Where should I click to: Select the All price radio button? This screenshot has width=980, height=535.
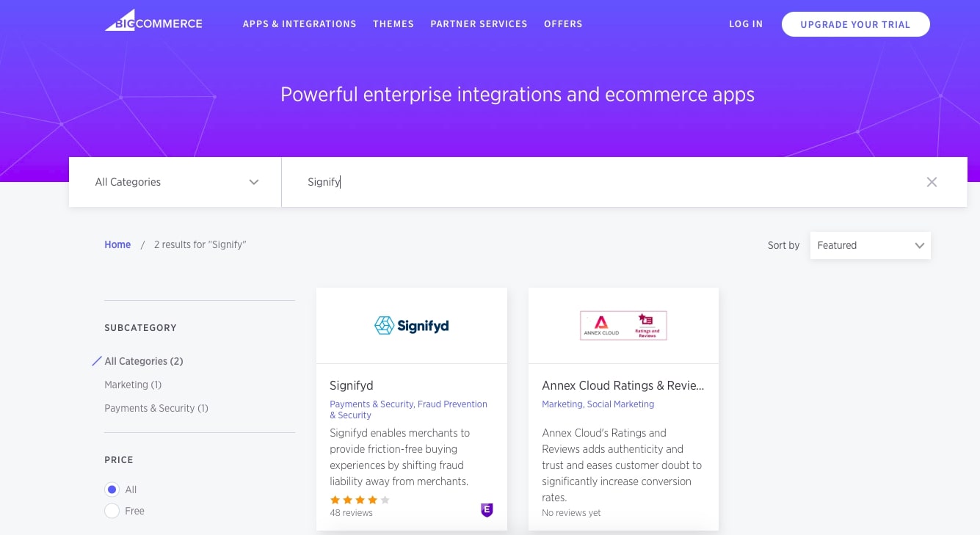112,489
